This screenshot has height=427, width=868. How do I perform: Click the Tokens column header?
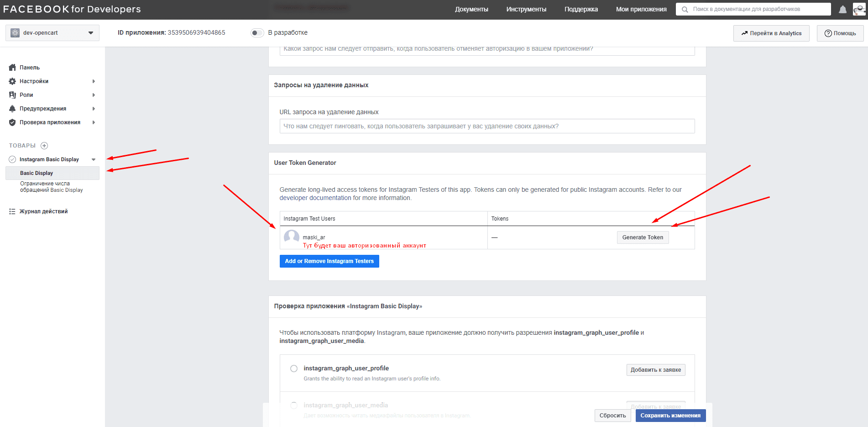(500, 219)
